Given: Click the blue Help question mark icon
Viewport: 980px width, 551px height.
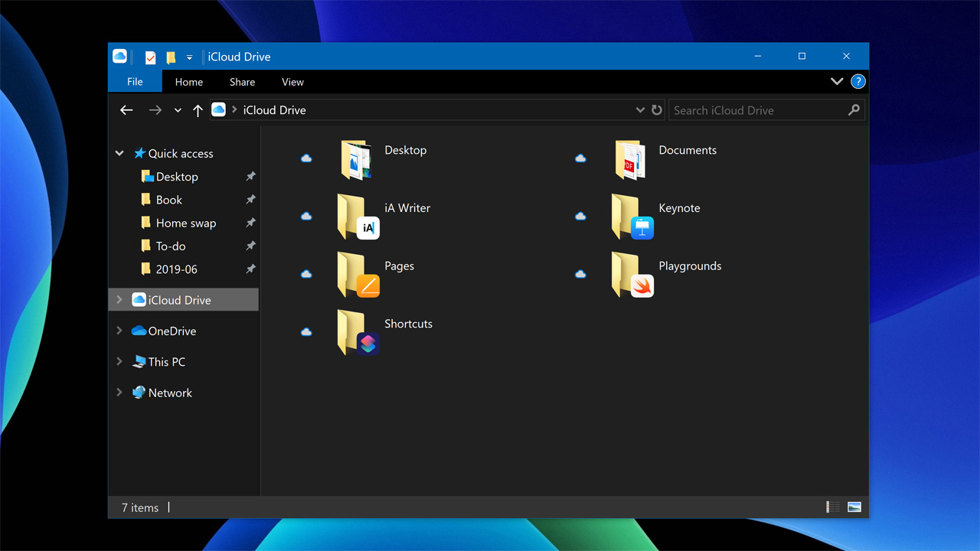Looking at the screenshot, I should [858, 82].
